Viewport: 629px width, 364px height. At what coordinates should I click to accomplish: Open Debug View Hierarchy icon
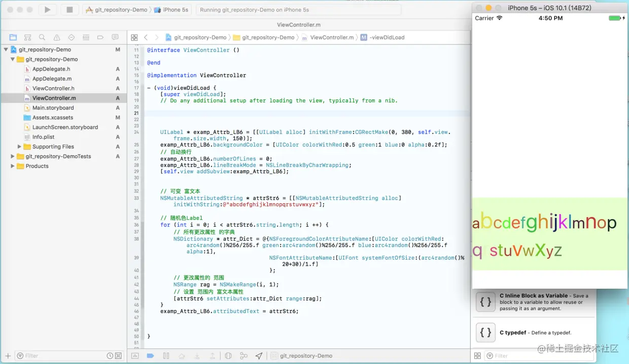pyautogui.click(x=228, y=356)
